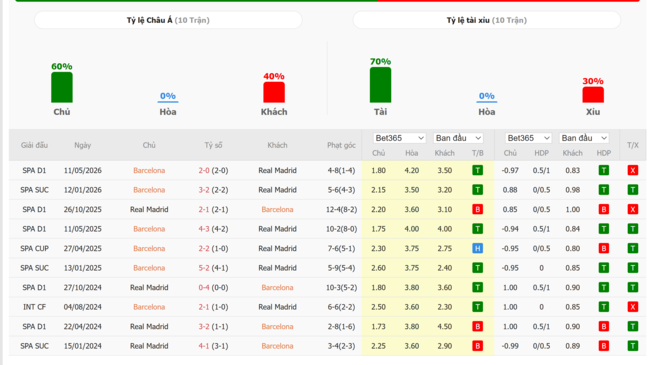Open Barcelona link in 13/01/2025 row
This screenshot has height=365, width=650.
[x=149, y=268]
